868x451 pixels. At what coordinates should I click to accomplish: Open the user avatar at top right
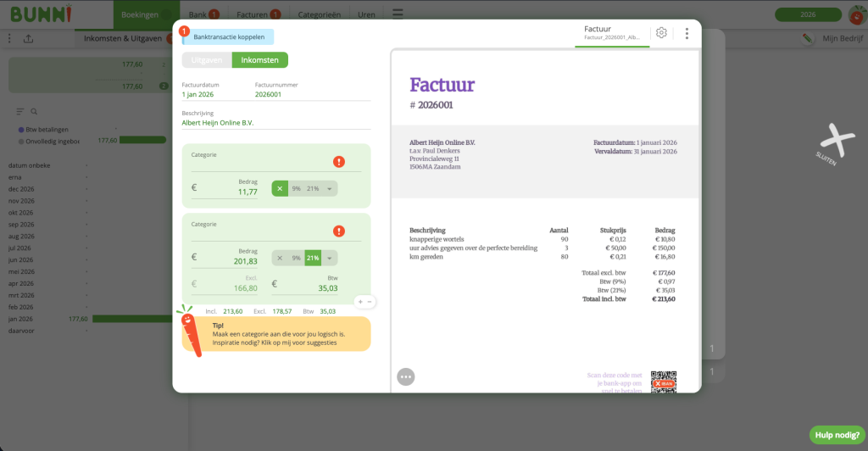coord(858,14)
